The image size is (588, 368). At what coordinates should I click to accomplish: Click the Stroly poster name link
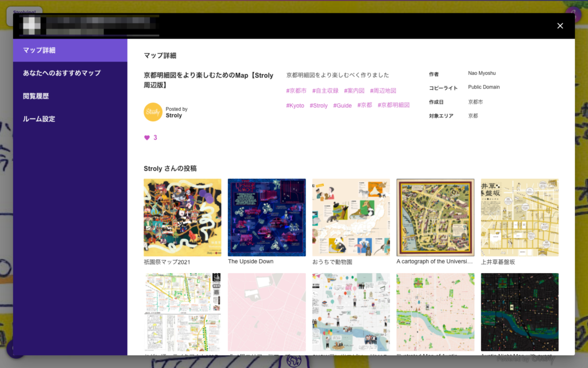(173, 116)
